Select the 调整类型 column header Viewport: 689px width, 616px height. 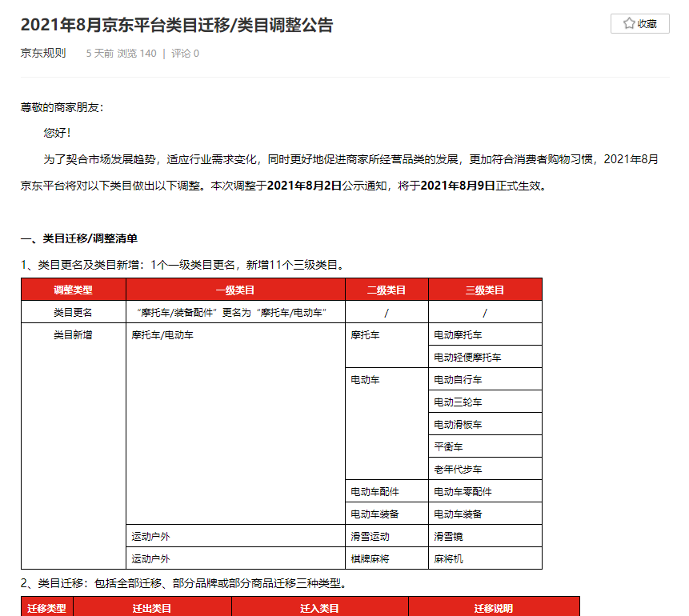(x=74, y=290)
